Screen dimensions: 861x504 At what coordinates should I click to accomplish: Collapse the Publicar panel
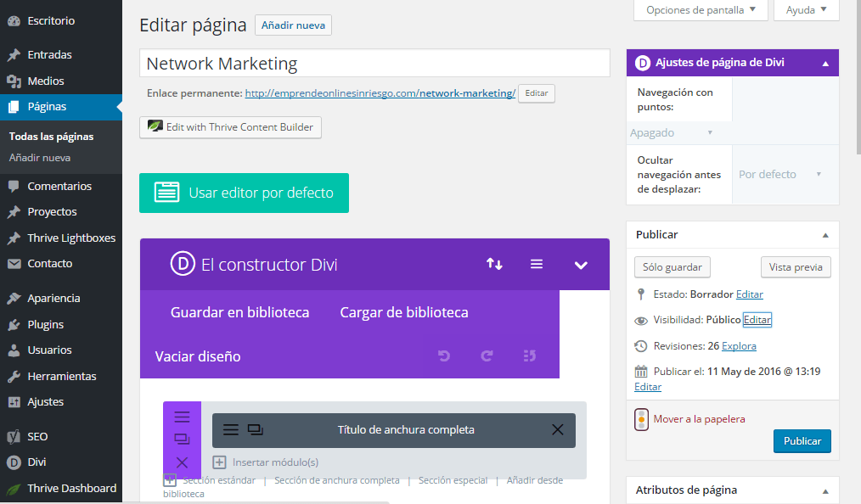(825, 235)
